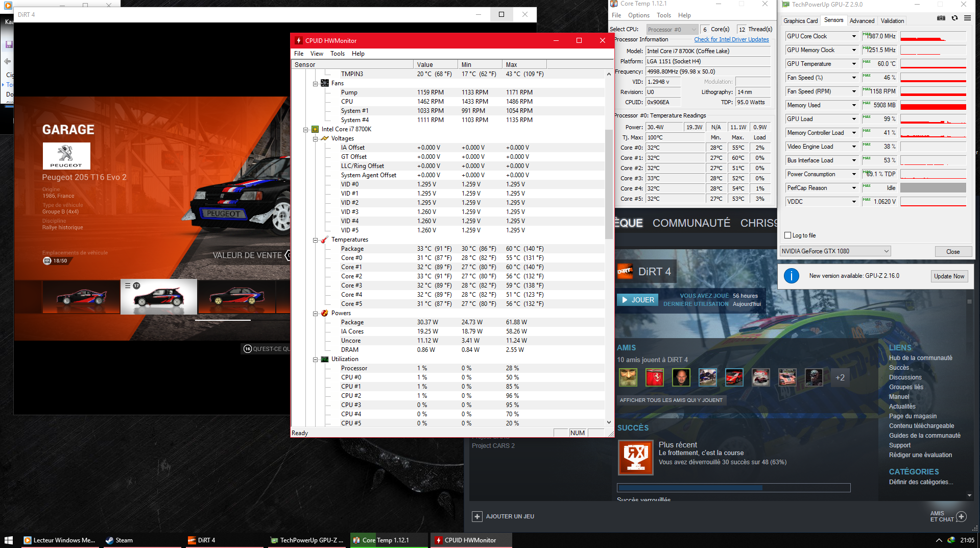Collapse the Voltages tree node

(x=316, y=139)
